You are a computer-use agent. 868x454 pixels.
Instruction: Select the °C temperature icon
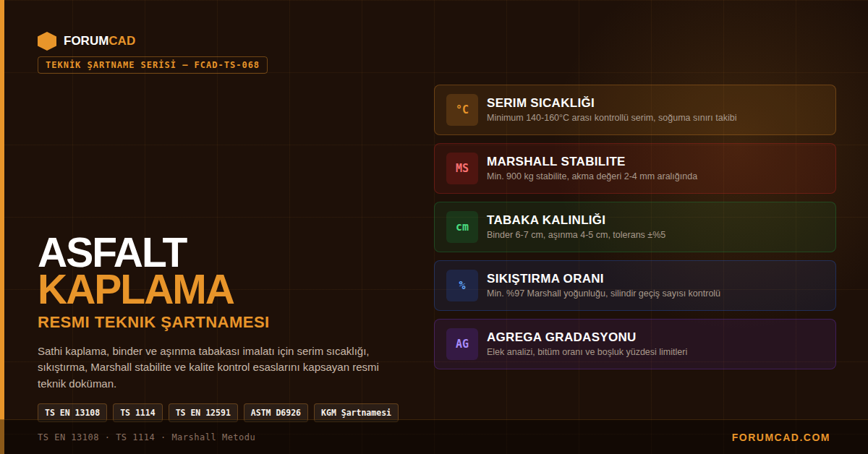coord(462,110)
